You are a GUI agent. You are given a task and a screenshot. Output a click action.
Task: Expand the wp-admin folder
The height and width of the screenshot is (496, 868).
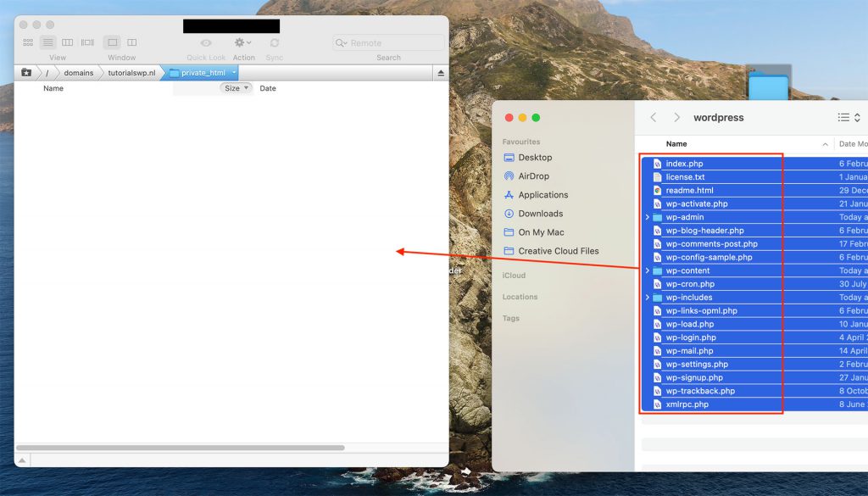coord(647,217)
